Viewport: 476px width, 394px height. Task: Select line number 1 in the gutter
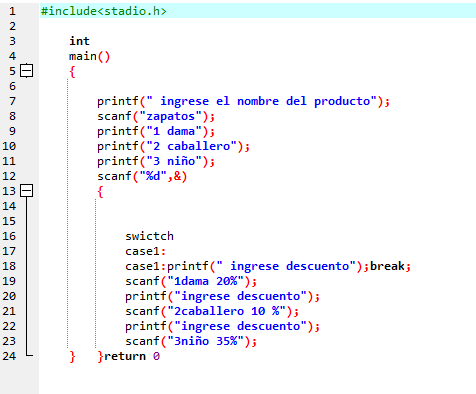[12, 11]
